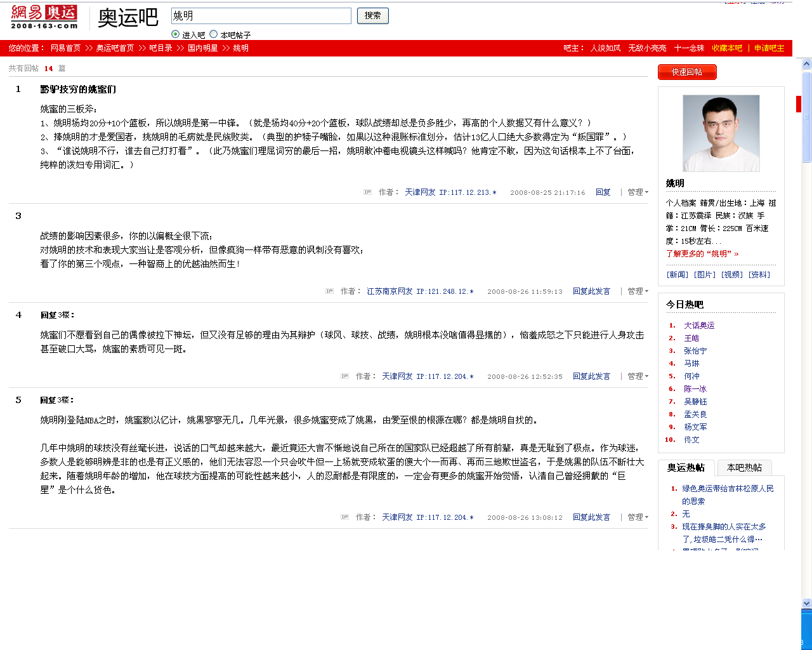812x650 pixels.
Task: Click the IP icon on post 1
Action: click(367, 192)
